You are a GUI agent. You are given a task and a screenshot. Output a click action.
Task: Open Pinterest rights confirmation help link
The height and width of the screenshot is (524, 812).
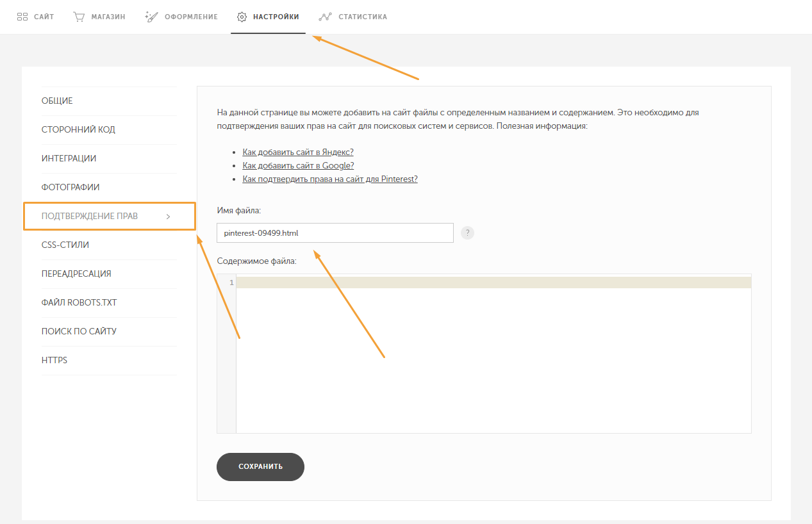tap(330, 179)
